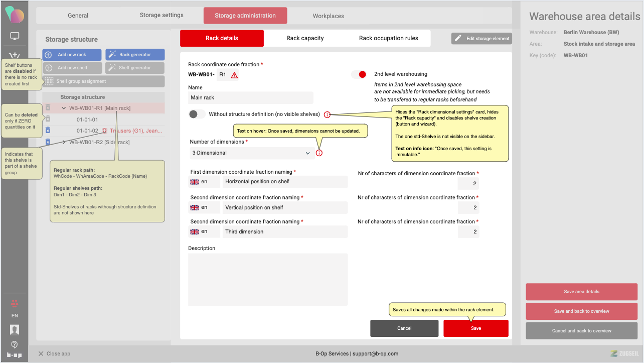Collapse the WB-WB01-R1 Main rack node
This screenshot has height=363, width=644.
[x=64, y=108]
